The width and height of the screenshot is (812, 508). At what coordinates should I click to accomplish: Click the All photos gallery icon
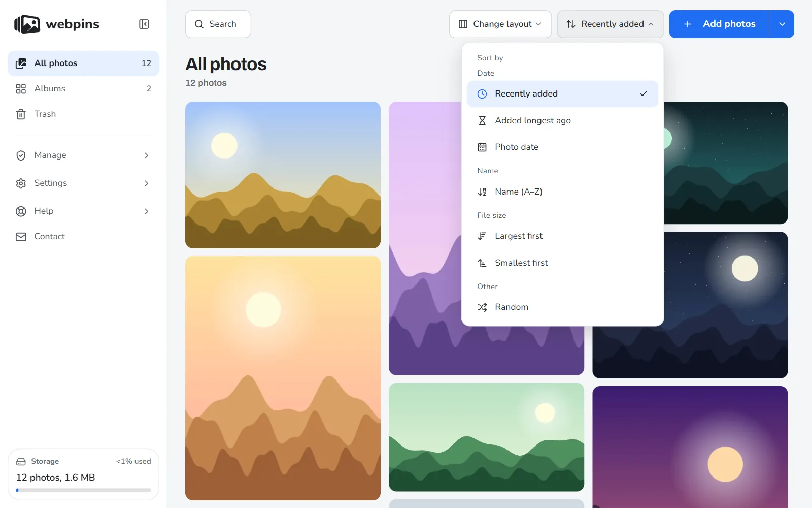pos(21,63)
